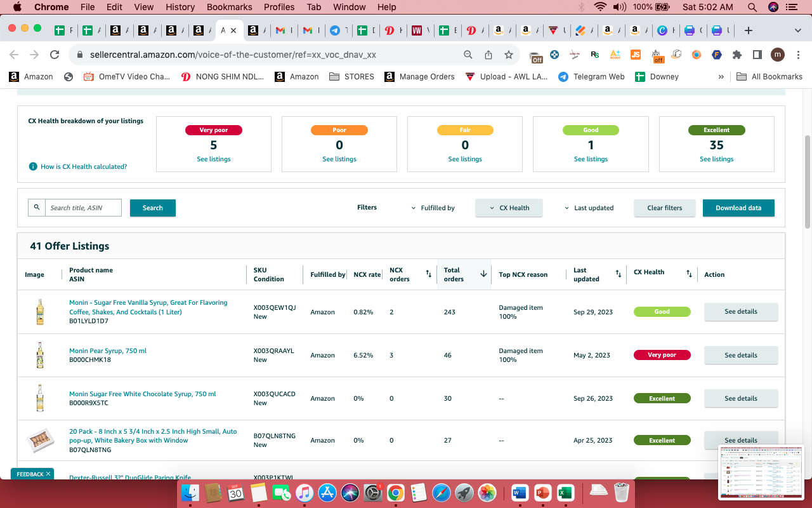Open the profile avatar labeled m
This screenshot has width=812, height=508.
[x=778, y=55]
